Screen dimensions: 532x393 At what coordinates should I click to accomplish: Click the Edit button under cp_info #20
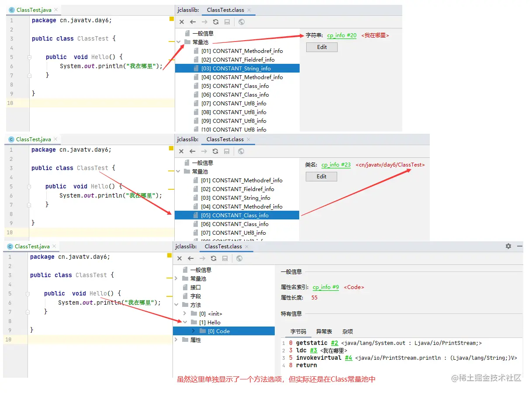tap(322, 47)
